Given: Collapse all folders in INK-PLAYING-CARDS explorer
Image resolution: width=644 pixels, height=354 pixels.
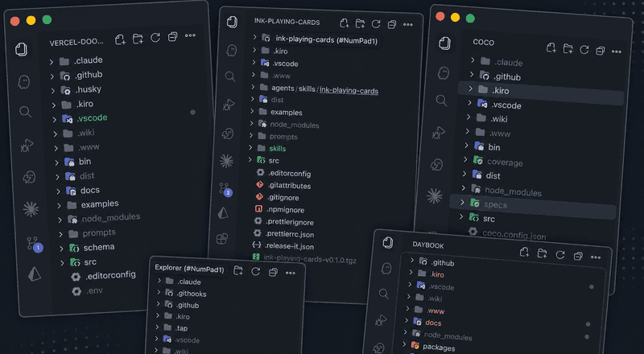Looking at the screenshot, I should click(392, 25).
